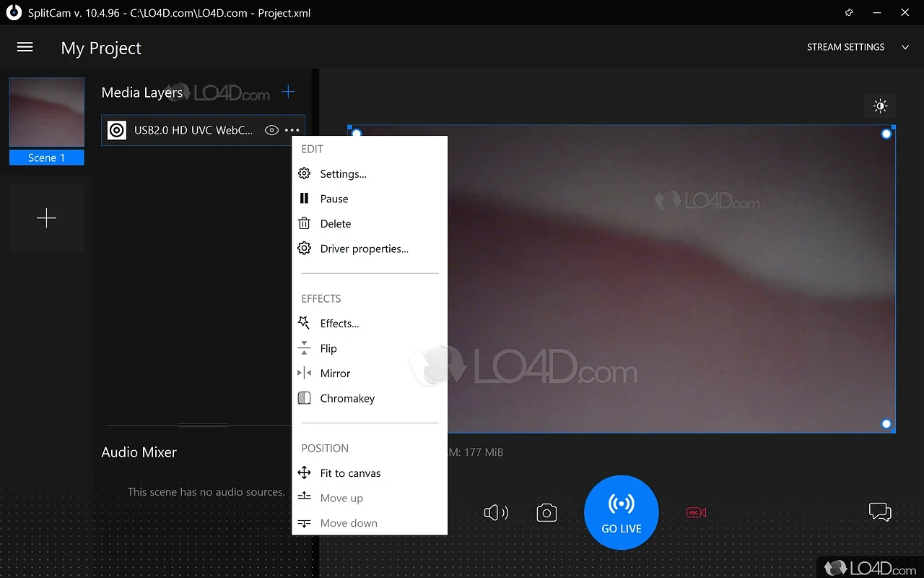Screen dimensions: 924x578
Task: Start recording with the red REC icon
Action: click(696, 513)
